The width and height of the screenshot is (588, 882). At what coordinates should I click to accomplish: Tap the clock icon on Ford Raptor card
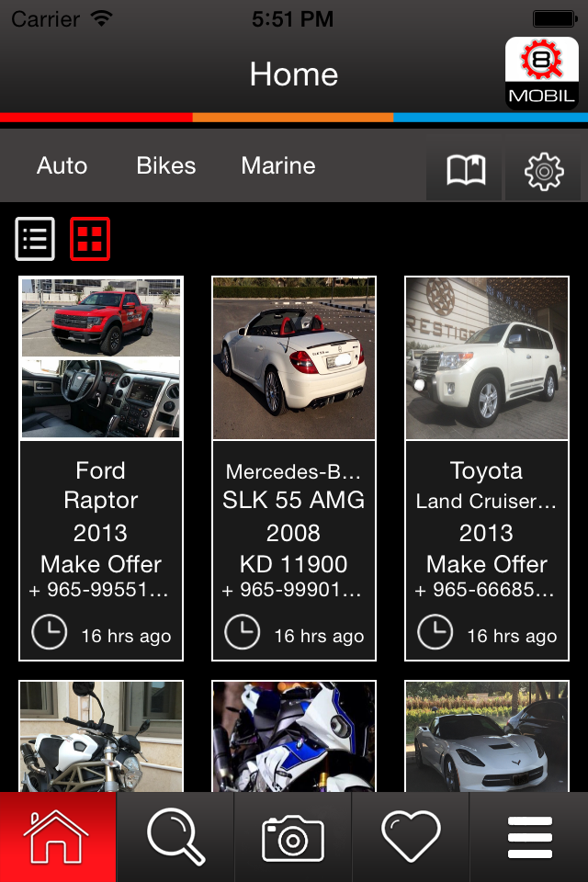pyautogui.click(x=49, y=632)
